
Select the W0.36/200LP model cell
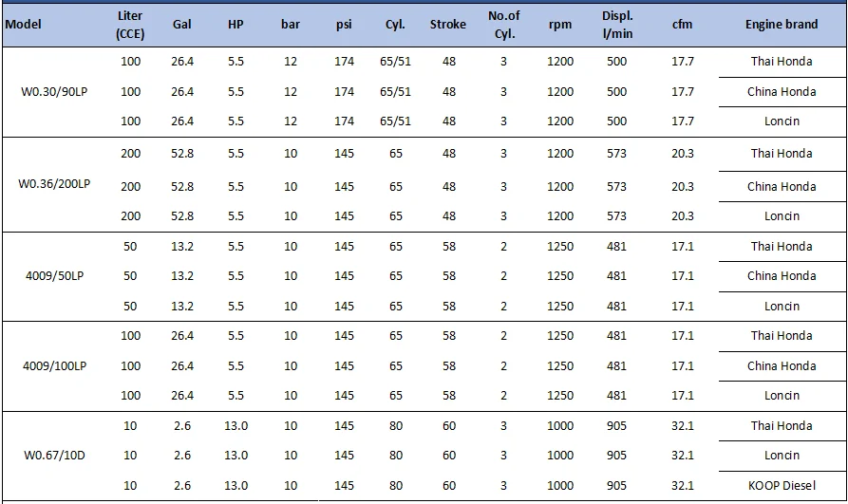tap(54, 184)
